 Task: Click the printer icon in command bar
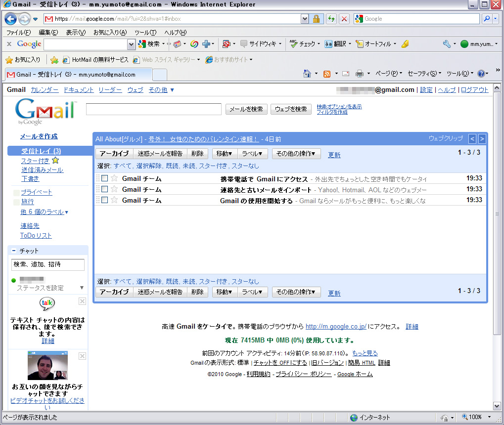360,74
